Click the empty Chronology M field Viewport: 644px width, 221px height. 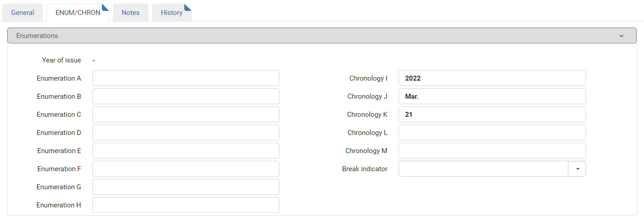point(492,151)
